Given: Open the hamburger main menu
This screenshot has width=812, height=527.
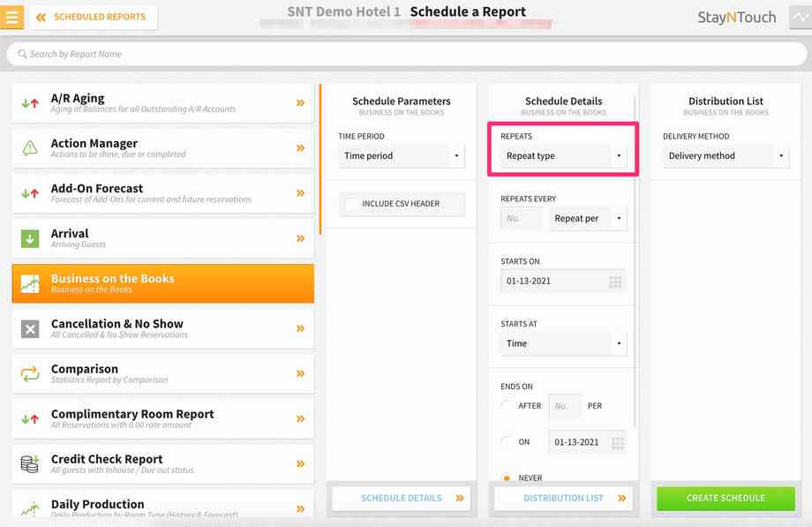Looking at the screenshot, I should (x=11, y=17).
